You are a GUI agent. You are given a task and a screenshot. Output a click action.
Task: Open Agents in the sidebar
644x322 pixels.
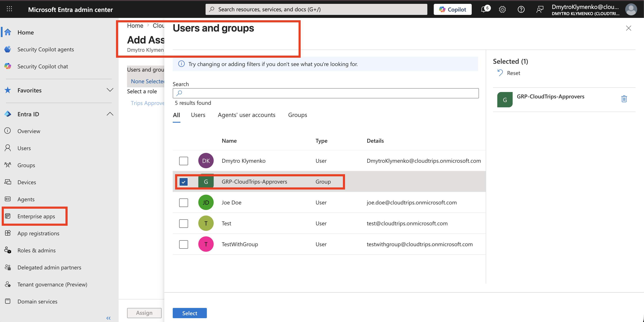pos(26,199)
